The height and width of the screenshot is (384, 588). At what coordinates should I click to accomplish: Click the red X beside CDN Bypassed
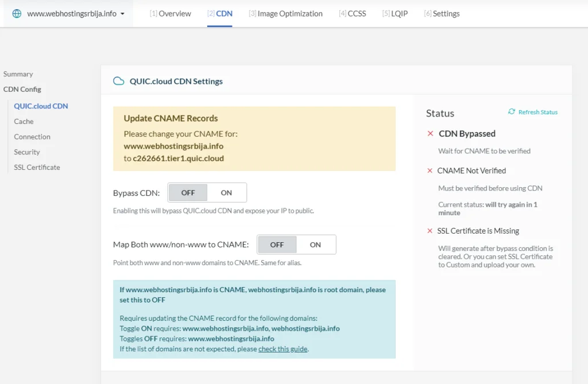point(431,134)
